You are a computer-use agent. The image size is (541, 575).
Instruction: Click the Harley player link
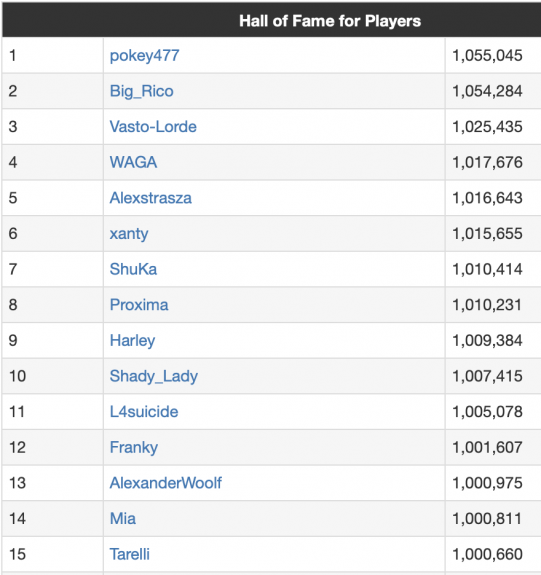(132, 341)
